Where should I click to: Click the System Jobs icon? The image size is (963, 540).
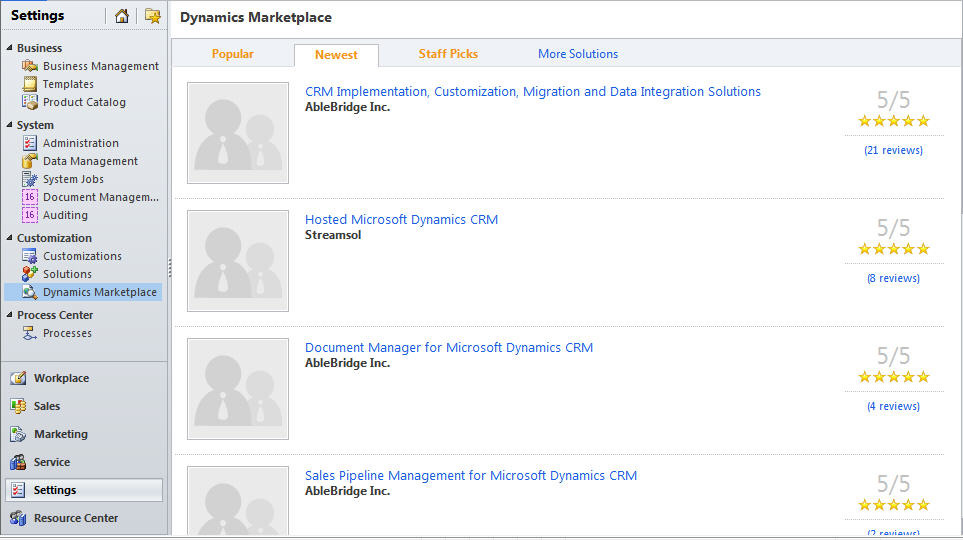click(x=30, y=179)
